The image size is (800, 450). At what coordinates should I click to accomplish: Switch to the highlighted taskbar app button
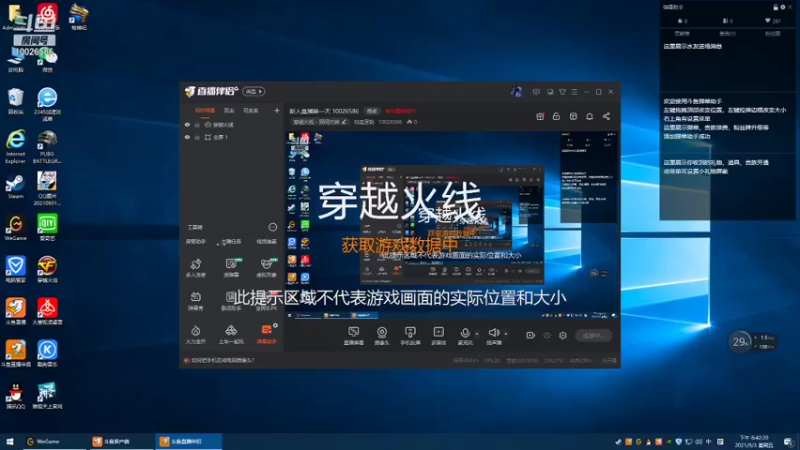click(189, 441)
